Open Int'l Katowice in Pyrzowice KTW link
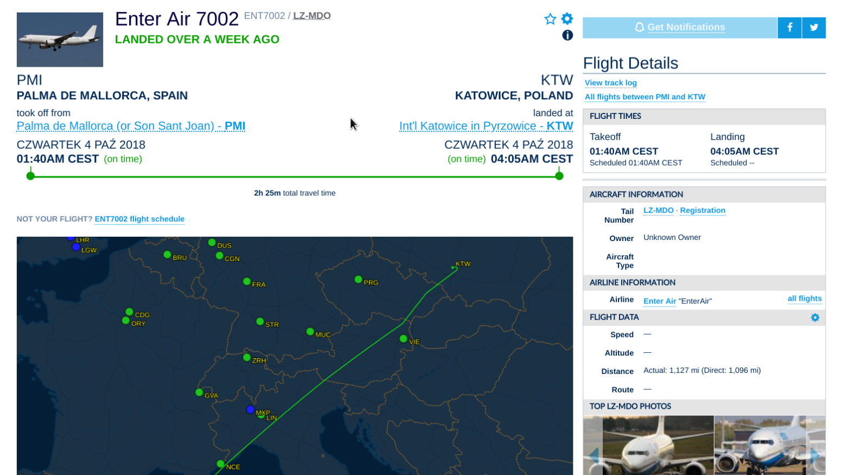868x475 pixels. (x=486, y=126)
